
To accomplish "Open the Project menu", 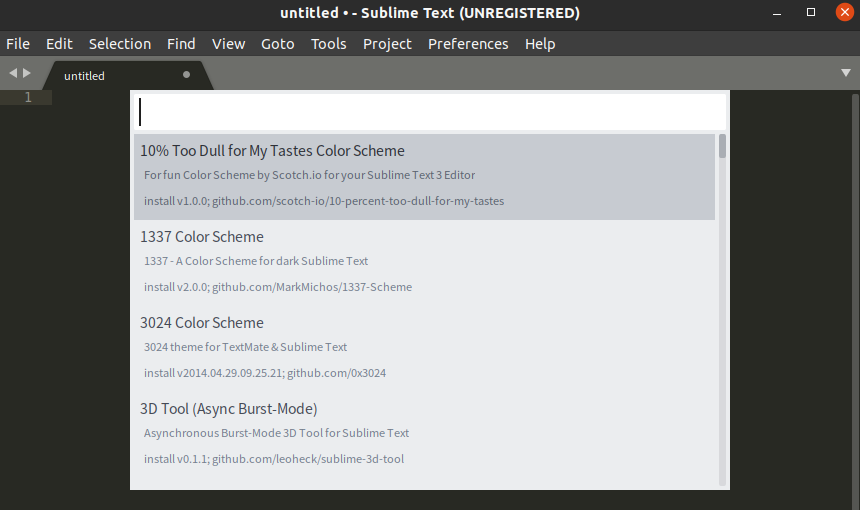I will tap(387, 44).
